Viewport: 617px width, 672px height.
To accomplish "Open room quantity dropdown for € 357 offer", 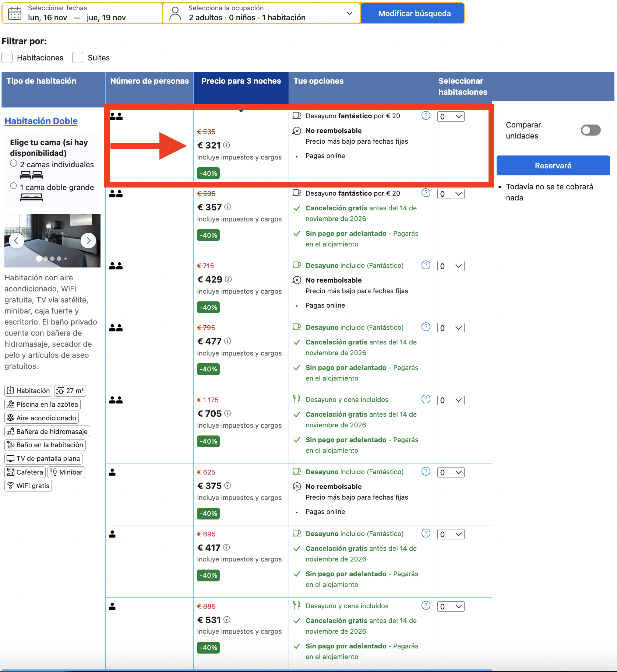I will tap(451, 194).
